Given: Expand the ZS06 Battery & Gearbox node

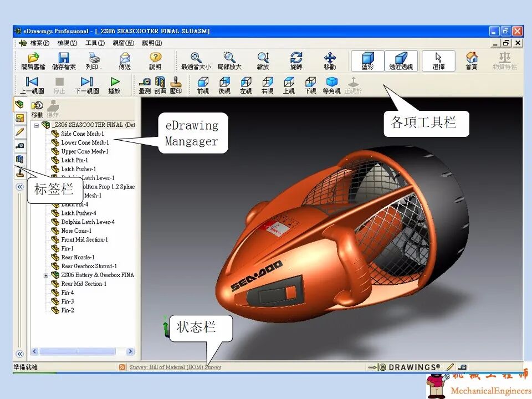Looking at the screenshot, I should [x=46, y=274].
